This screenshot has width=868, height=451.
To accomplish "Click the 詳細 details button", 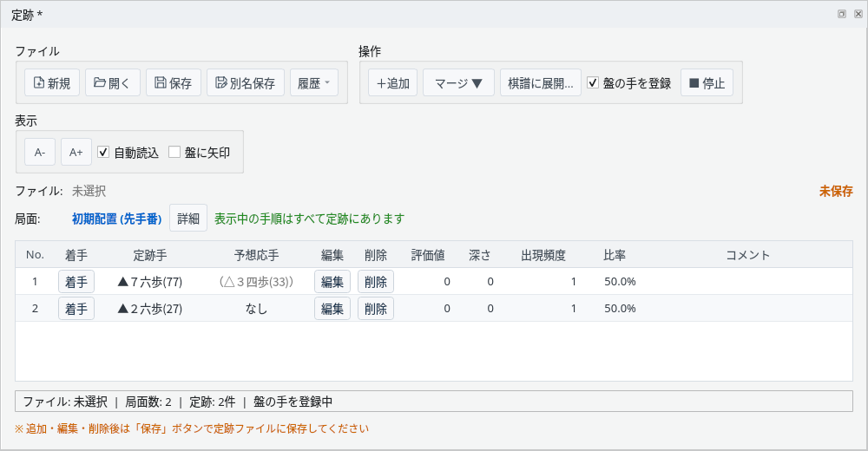I will coord(188,218).
